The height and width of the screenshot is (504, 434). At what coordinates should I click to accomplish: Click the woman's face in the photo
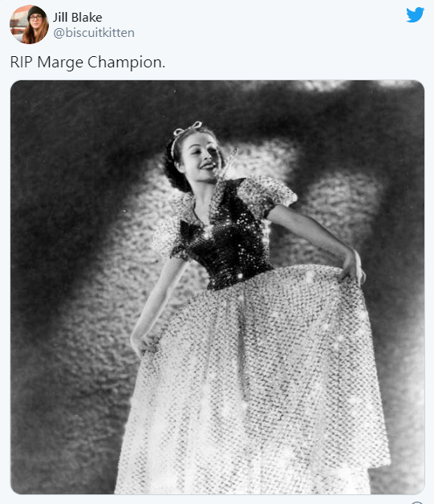click(x=200, y=158)
